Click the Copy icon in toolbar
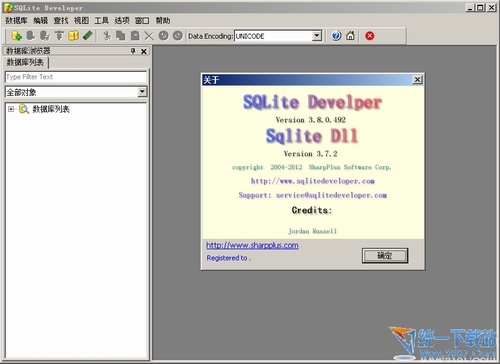The width and height of the screenshot is (500, 364). coord(121,36)
